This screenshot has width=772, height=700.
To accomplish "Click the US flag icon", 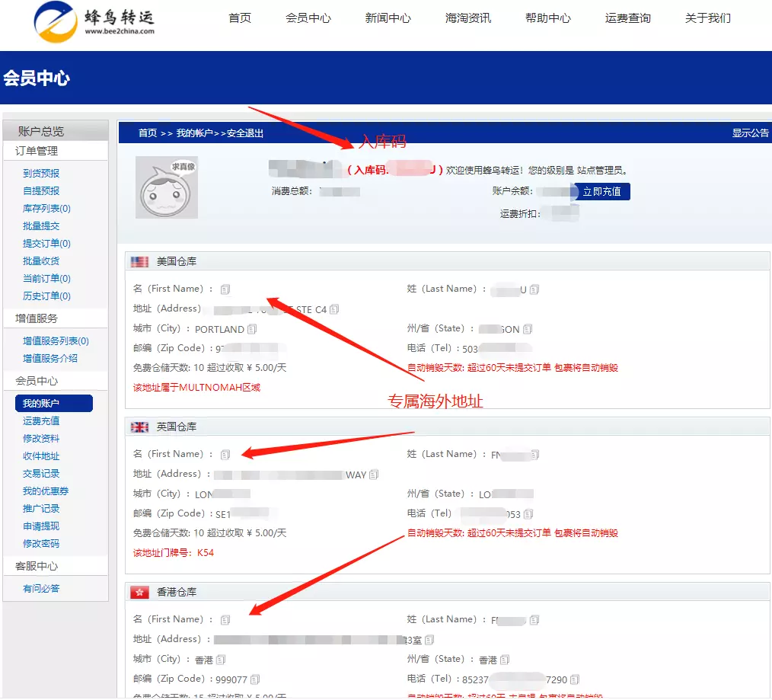I will coord(139,261).
